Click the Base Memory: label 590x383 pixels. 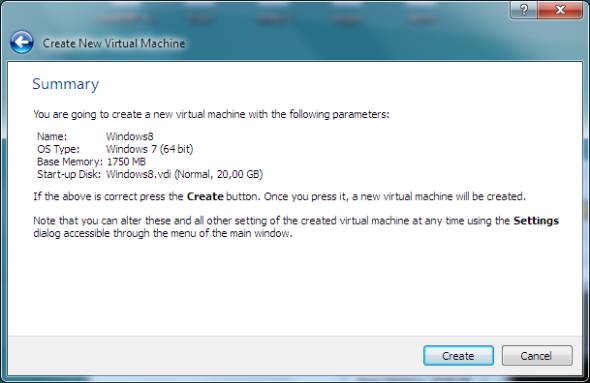70,162
